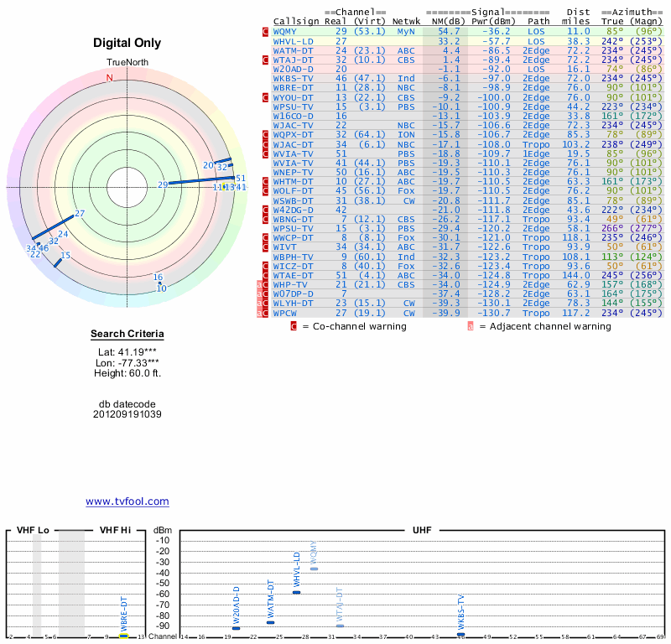Screen dimensions: 671x644
Task: Click the co-channel warning icon beside WQMY
Action: click(x=266, y=31)
